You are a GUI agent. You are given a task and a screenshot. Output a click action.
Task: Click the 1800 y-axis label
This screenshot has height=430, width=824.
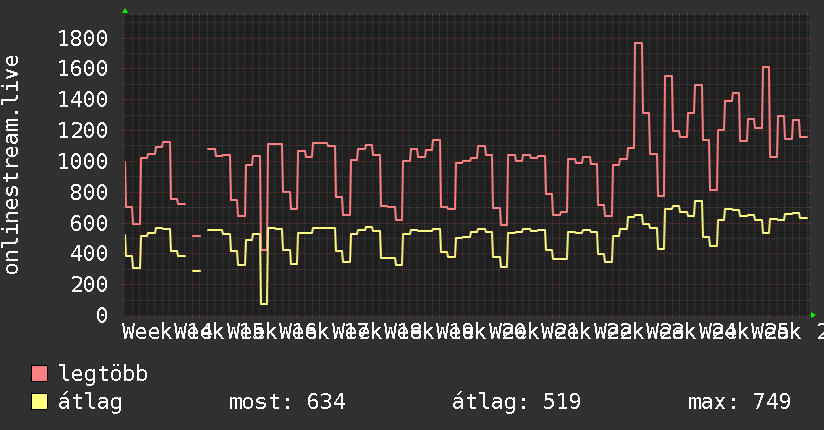pyautogui.click(x=83, y=38)
